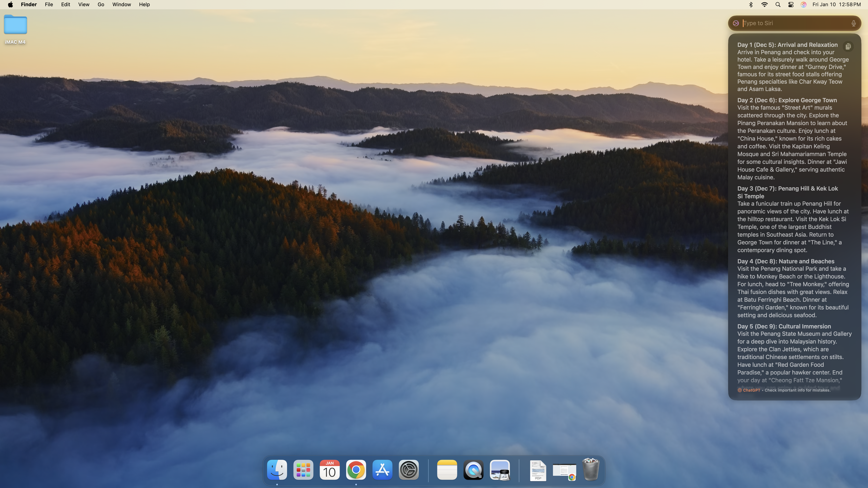Image resolution: width=868 pixels, height=488 pixels.
Task: Open the Wi-Fi status menu
Action: coord(764,4)
